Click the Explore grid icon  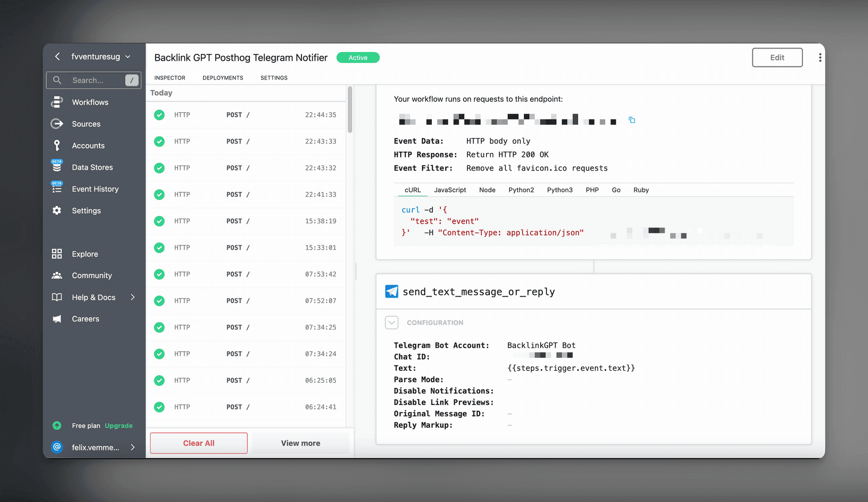[57, 254]
